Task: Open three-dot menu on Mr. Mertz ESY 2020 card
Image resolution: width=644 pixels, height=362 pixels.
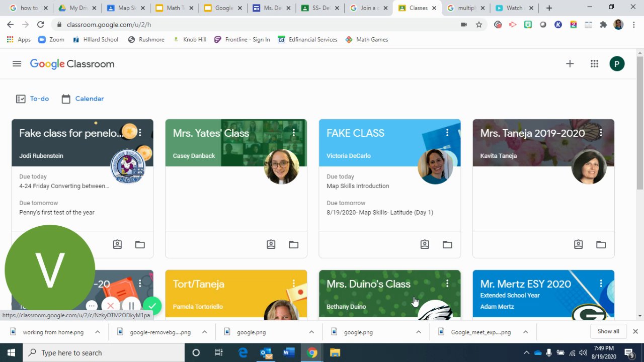Action: [x=601, y=284]
